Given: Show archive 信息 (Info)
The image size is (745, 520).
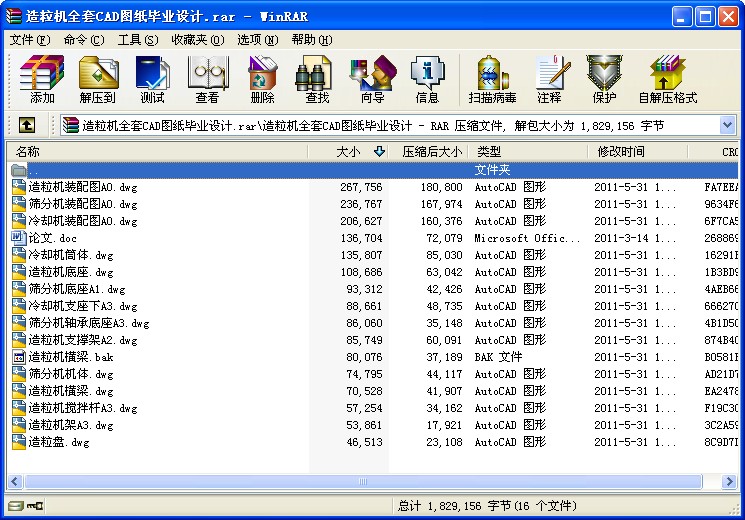Looking at the screenshot, I should tap(427, 79).
